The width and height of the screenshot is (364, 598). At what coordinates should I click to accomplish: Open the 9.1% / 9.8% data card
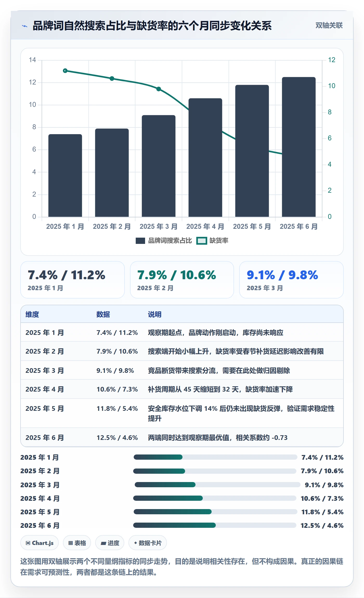(x=291, y=280)
